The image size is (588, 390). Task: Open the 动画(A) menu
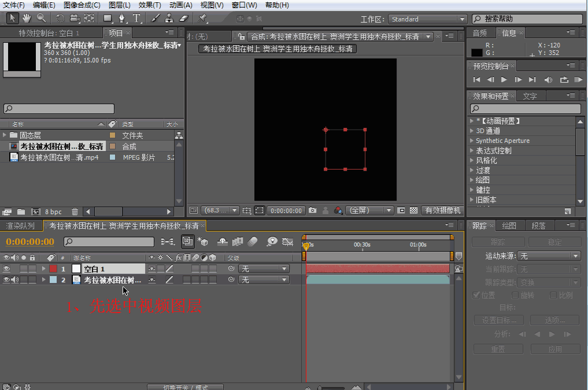181,5
